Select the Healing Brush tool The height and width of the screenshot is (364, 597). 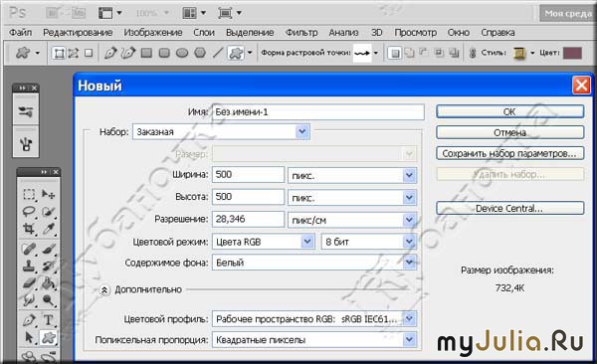point(29,250)
